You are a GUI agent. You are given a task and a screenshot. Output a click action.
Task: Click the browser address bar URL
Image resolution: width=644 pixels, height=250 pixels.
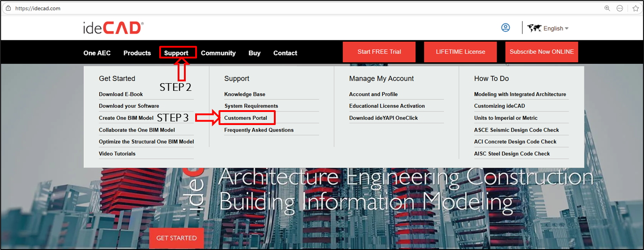tap(37, 9)
